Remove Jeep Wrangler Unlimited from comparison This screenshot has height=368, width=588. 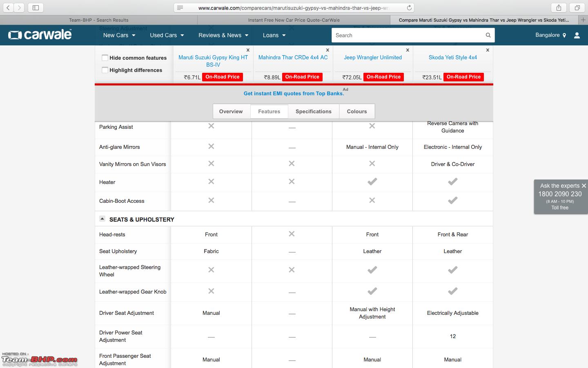click(x=408, y=50)
